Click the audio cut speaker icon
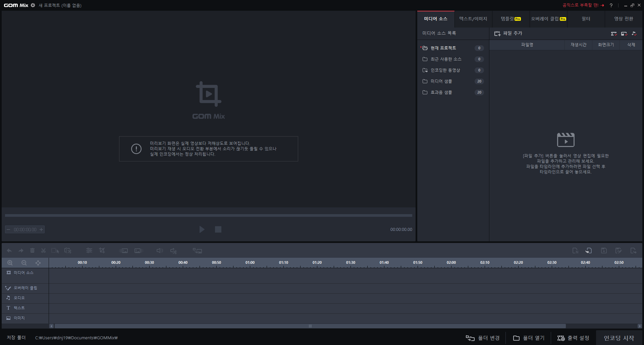This screenshot has width=644, height=345. (173, 251)
